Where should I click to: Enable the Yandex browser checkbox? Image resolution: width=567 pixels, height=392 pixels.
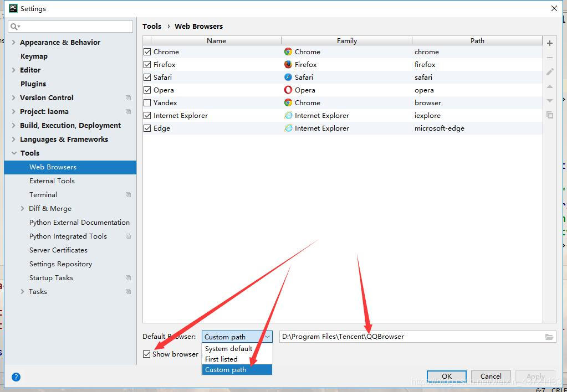(147, 102)
